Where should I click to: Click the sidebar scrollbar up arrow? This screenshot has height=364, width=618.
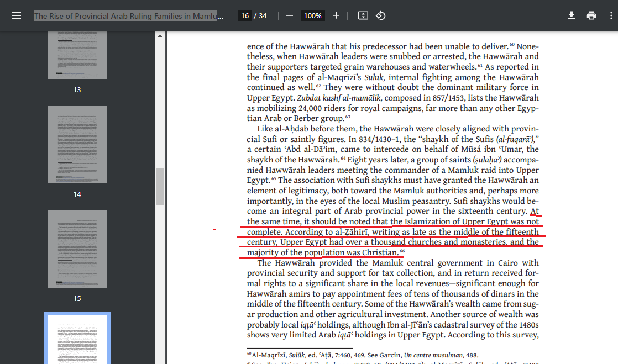pyautogui.click(x=160, y=36)
